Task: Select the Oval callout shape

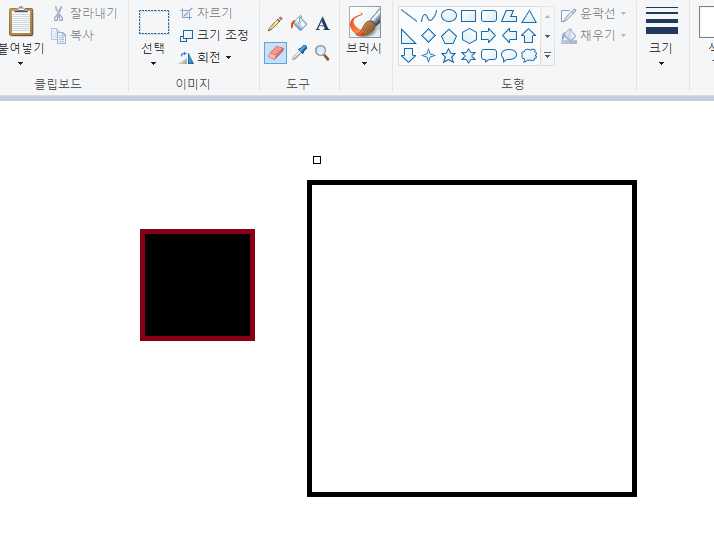Action: [x=509, y=56]
